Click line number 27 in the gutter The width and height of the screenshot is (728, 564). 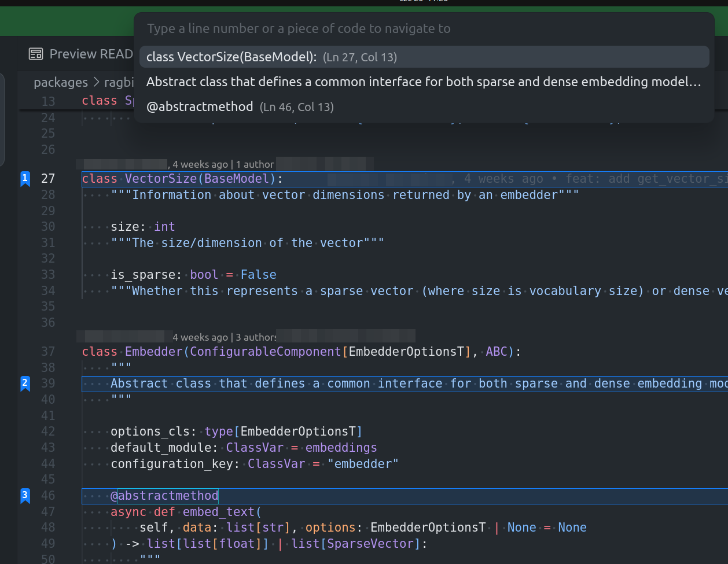48,179
